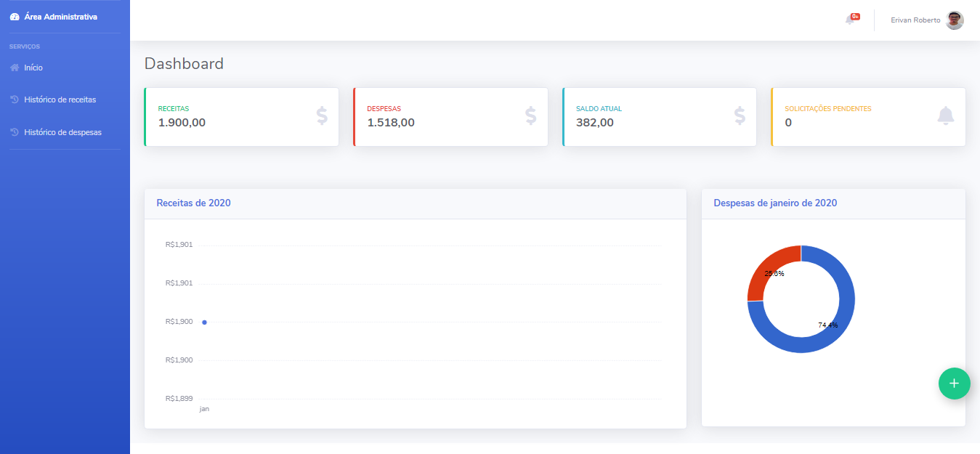Image resolution: width=980 pixels, height=454 pixels.
Task: Click the Histórico de receitas chart icon
Action: click(14, 99)
